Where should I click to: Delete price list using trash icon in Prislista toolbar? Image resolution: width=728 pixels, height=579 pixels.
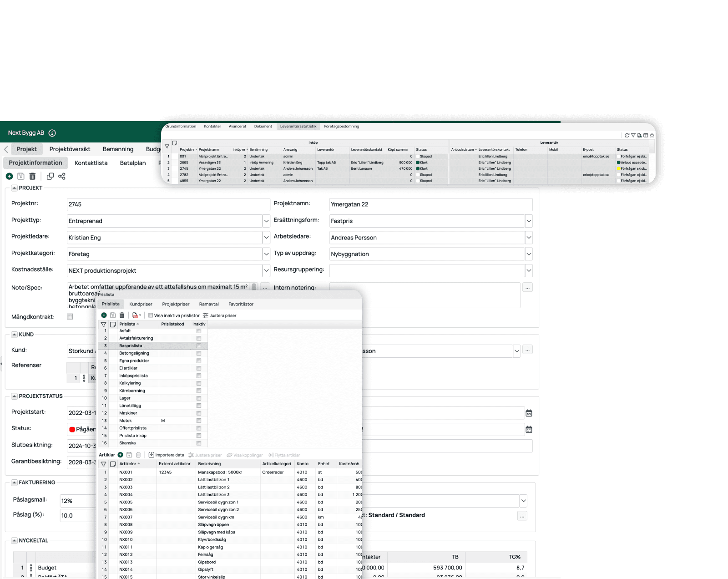tap(122, 315)
